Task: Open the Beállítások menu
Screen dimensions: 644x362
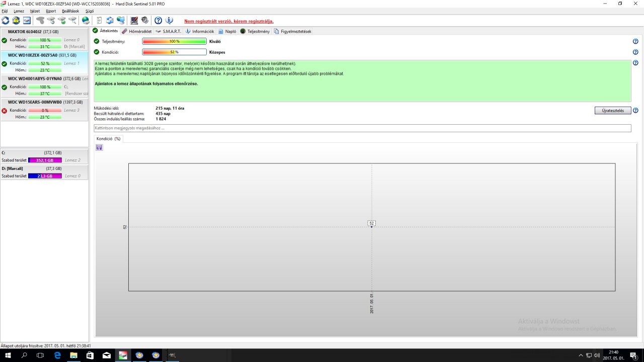Action: (x=71, y=11)
